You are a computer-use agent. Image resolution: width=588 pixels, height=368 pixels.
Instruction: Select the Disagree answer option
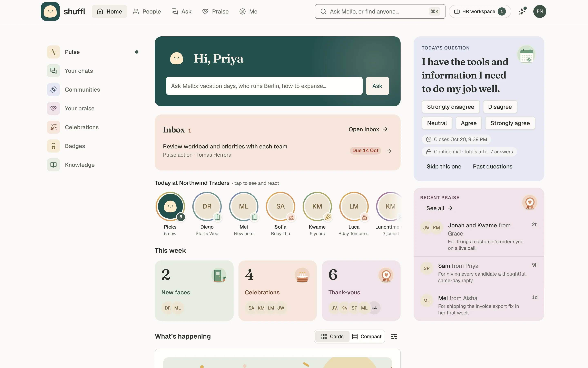[500, 107]
